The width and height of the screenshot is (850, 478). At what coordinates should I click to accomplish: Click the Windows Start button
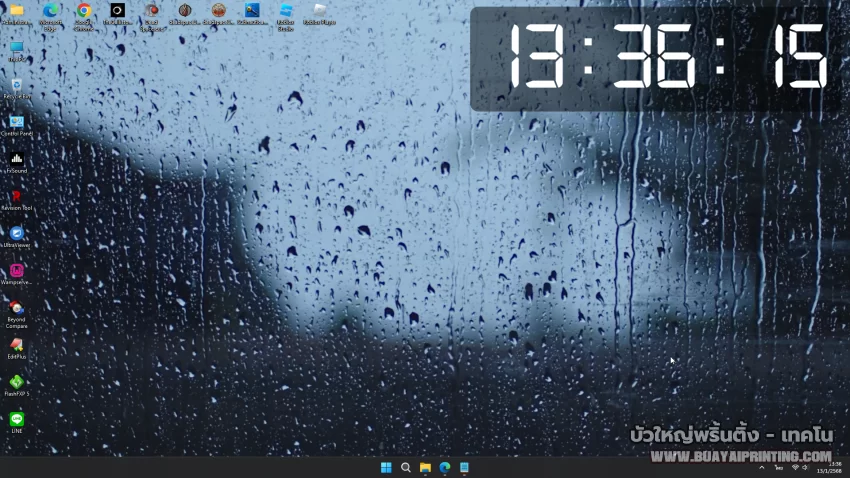point(386,467)
